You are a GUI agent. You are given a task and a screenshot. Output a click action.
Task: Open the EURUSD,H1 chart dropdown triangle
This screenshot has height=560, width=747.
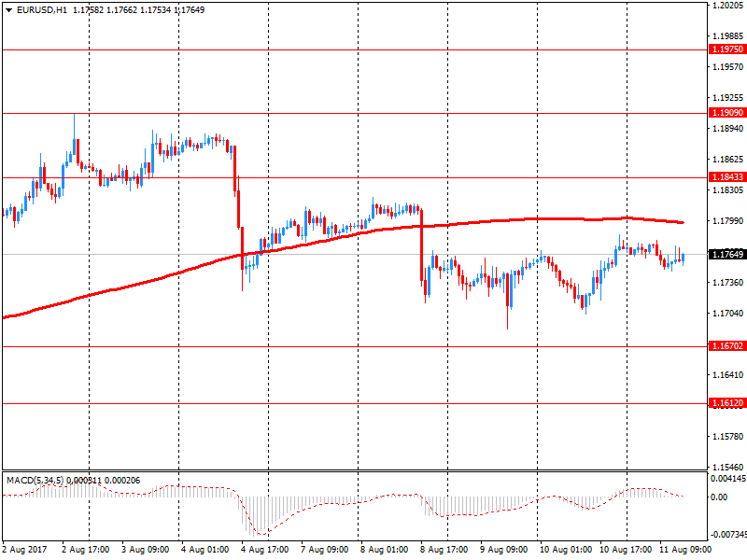pos(8,10)
